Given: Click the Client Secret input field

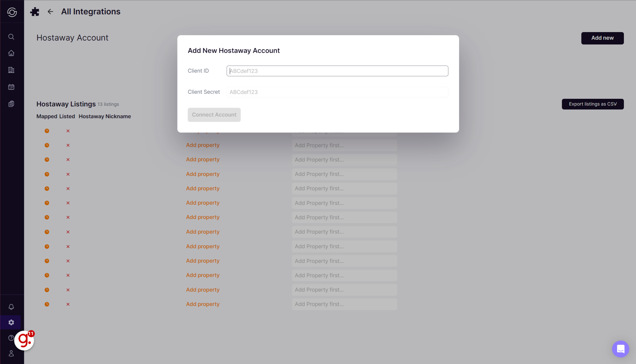Looking at the screenshot, I should [337, 92].
